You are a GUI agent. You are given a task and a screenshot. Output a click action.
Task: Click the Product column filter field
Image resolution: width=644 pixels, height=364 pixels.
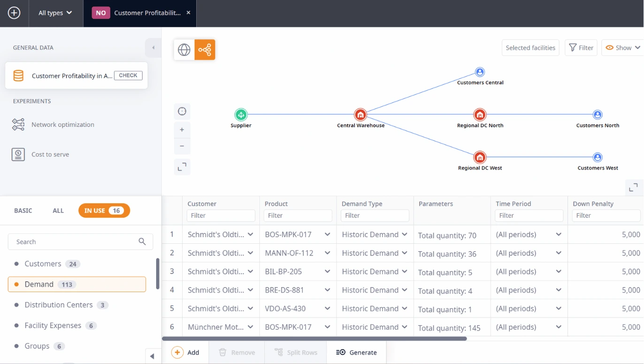[298, 216]
